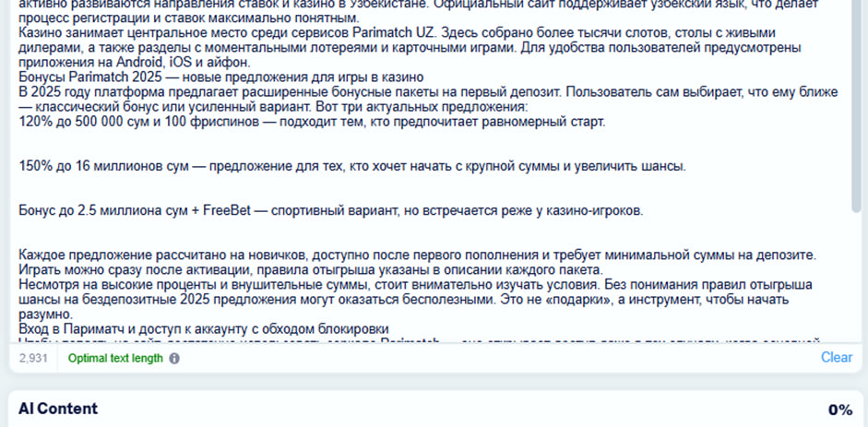Click the line starting 'В 2025 году платформа'
Image resolution: width=868 pixels, height=427 pixels.
(x=428, y=92)
